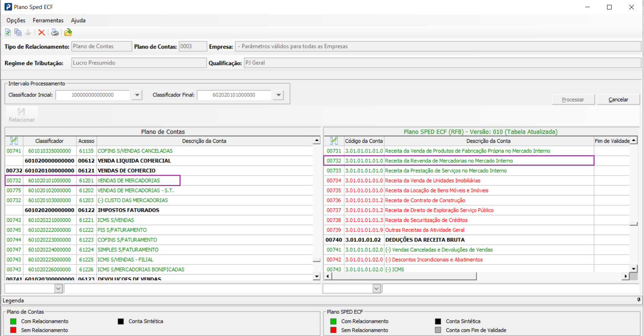Click green Com Relacionamento swatch under Plano de Contas
This screenshot has height=336, width=644.
click(x=13, y=321)
